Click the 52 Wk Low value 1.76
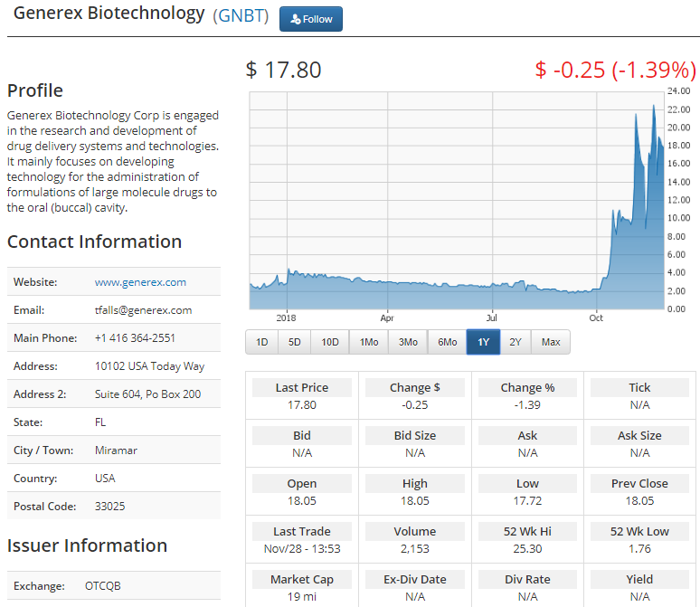The width and height of the screenshot is (700, 607). coord(639,548)
